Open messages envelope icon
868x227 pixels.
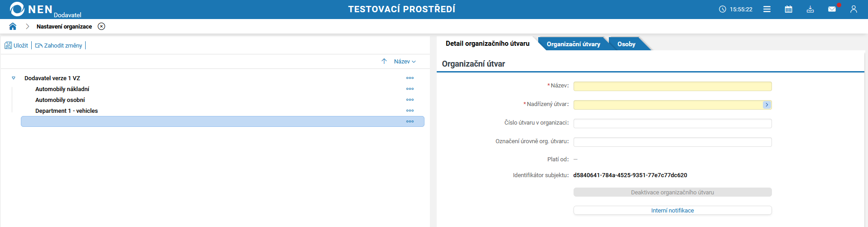[832, 9]
